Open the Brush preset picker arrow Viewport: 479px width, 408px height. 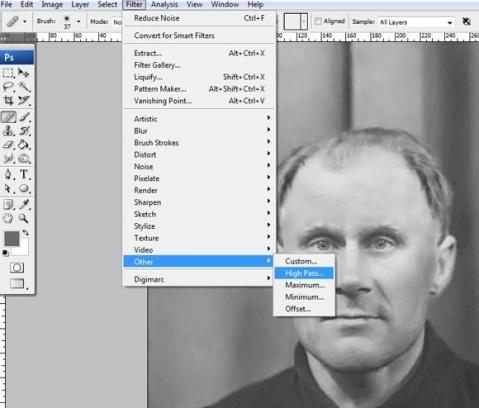78,22
